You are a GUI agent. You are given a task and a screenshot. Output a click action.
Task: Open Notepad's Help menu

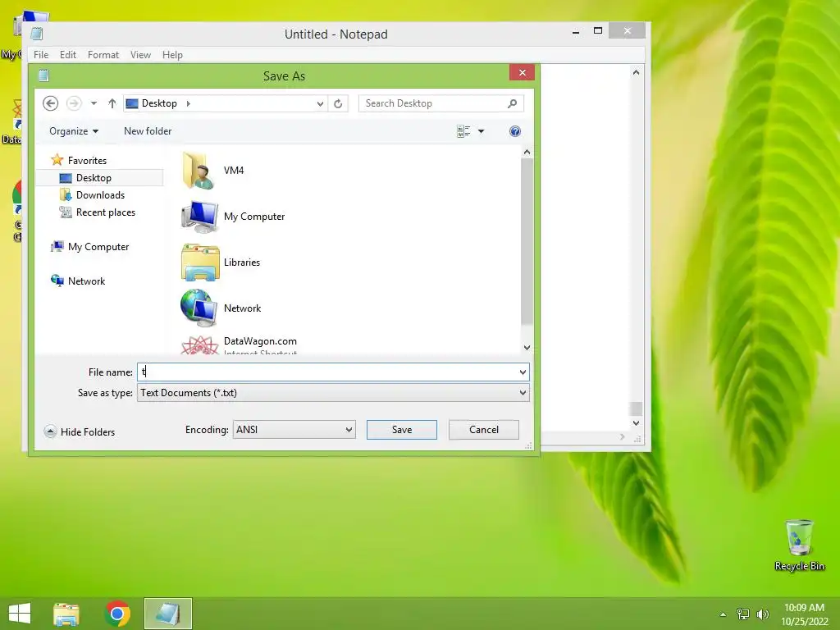pyautogui.click(x=172, y=55)
